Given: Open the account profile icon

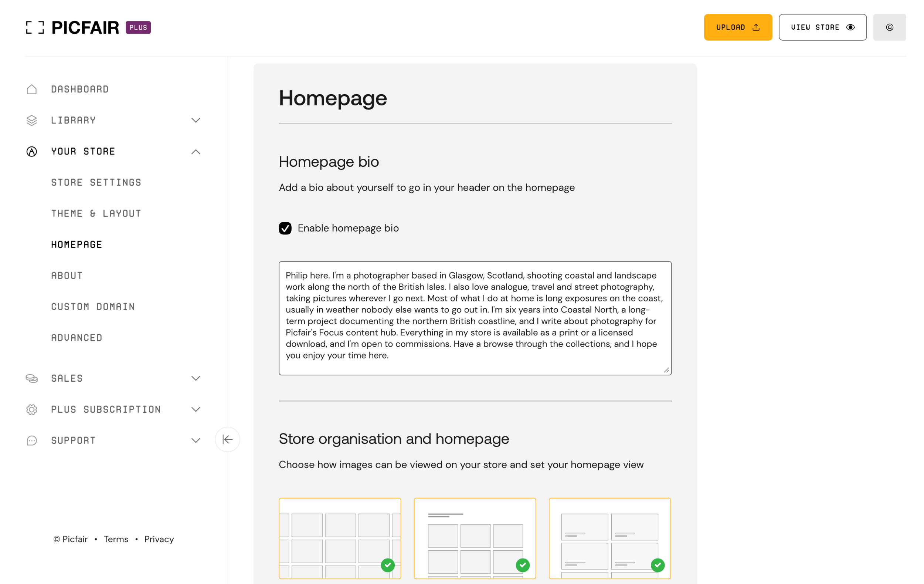Looking at the screenshot, I should 890,27.
